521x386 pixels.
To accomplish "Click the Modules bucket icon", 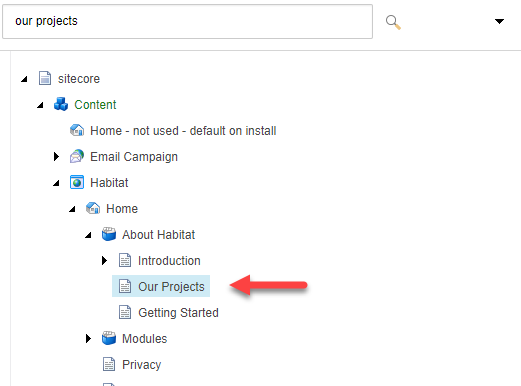I will [109, 338].
